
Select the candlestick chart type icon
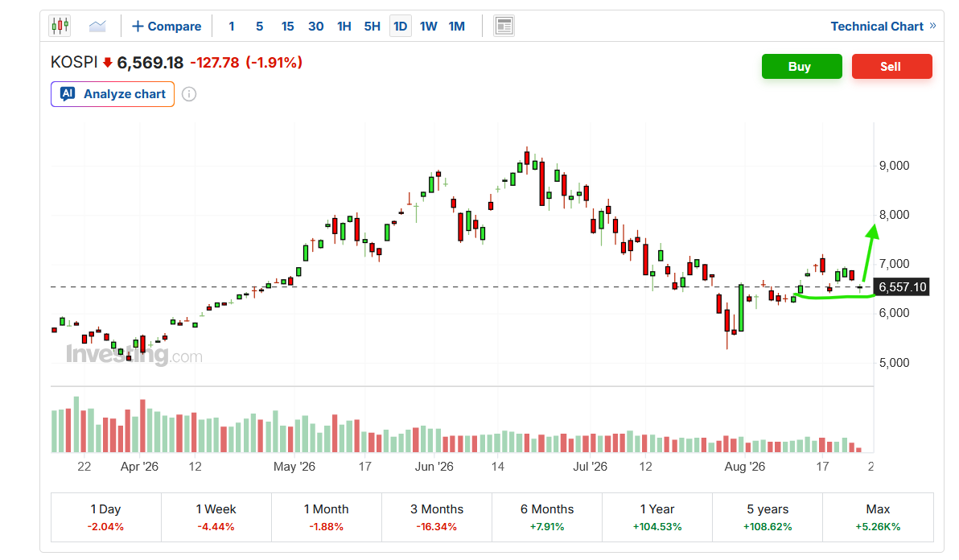(60, 27)
